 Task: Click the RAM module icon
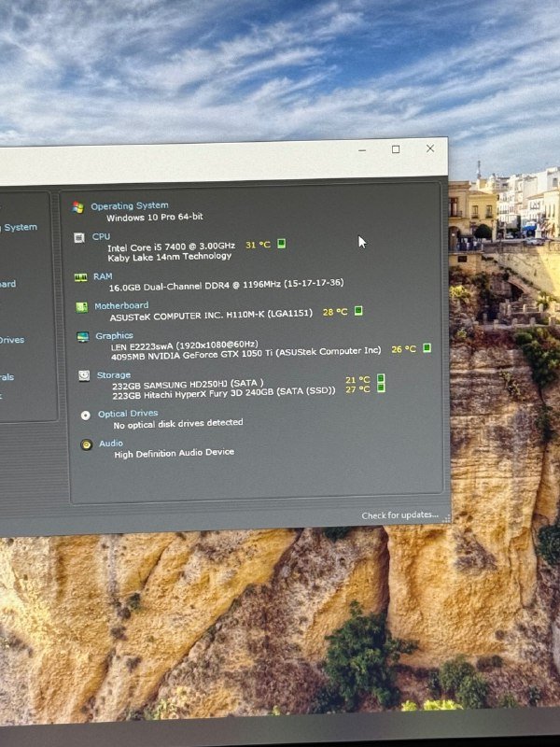[x=80, y=277]
